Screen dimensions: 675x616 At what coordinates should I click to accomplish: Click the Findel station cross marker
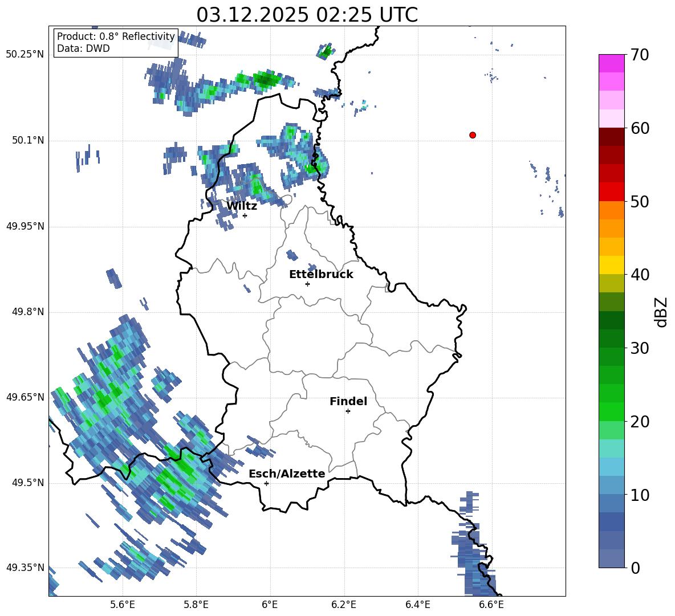pyautogui.click(x=348, y=411)
